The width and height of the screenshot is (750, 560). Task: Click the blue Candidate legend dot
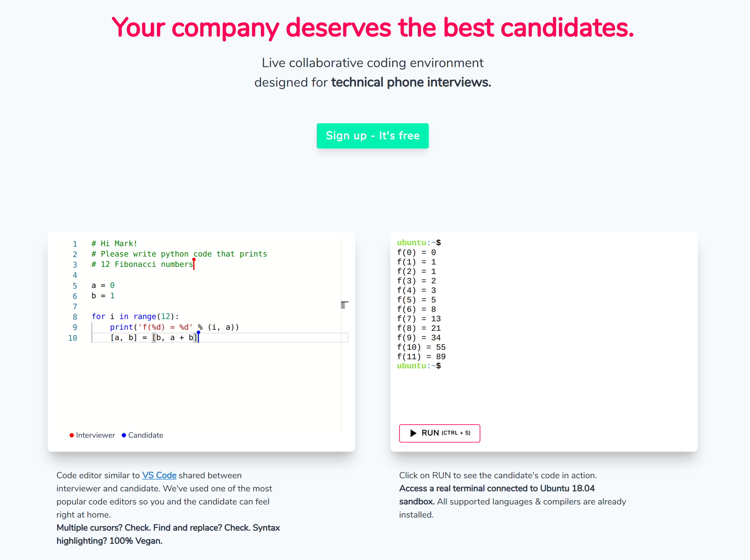click(124, 435)
